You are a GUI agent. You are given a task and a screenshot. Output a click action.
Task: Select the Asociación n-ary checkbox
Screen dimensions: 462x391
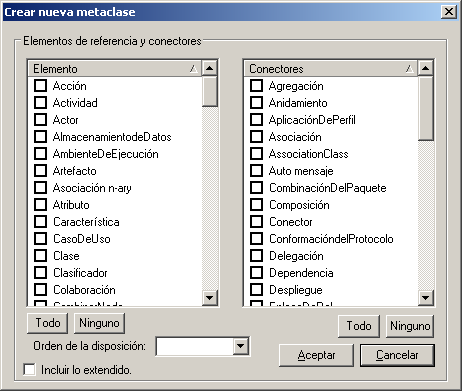pyautogui.click(x=40, y=188)
